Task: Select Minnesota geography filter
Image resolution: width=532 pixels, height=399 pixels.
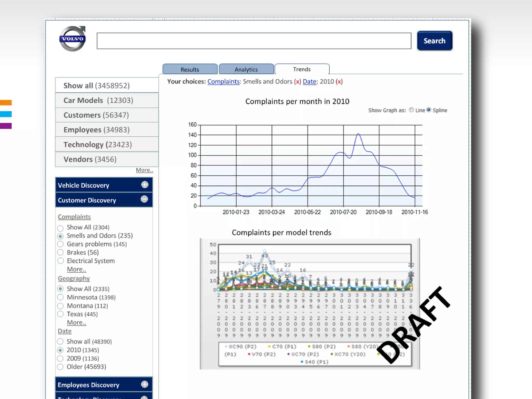Action: pos(61,297)
